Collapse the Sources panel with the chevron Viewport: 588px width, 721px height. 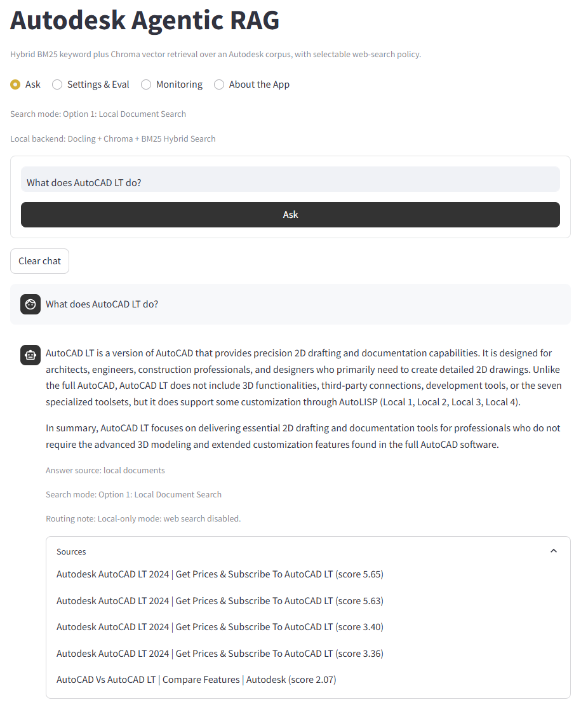(554, 551)
